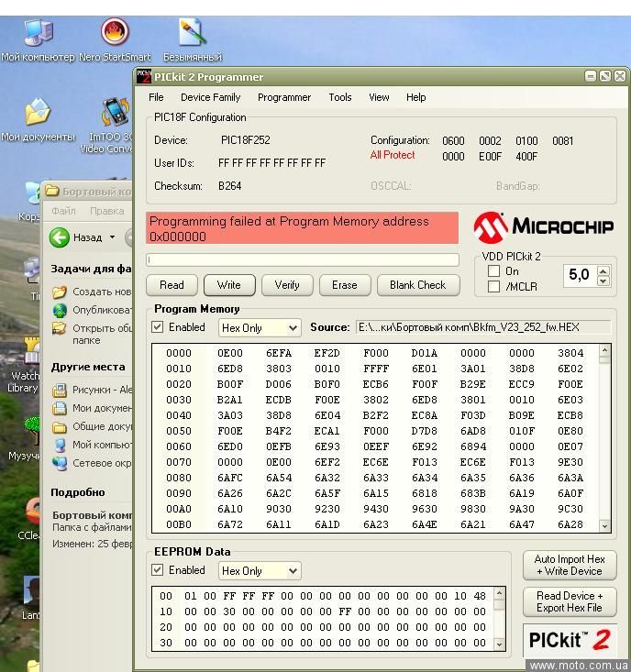
Task: Click the Рисунки folder icon in Другие места
Action: [60, 390]
